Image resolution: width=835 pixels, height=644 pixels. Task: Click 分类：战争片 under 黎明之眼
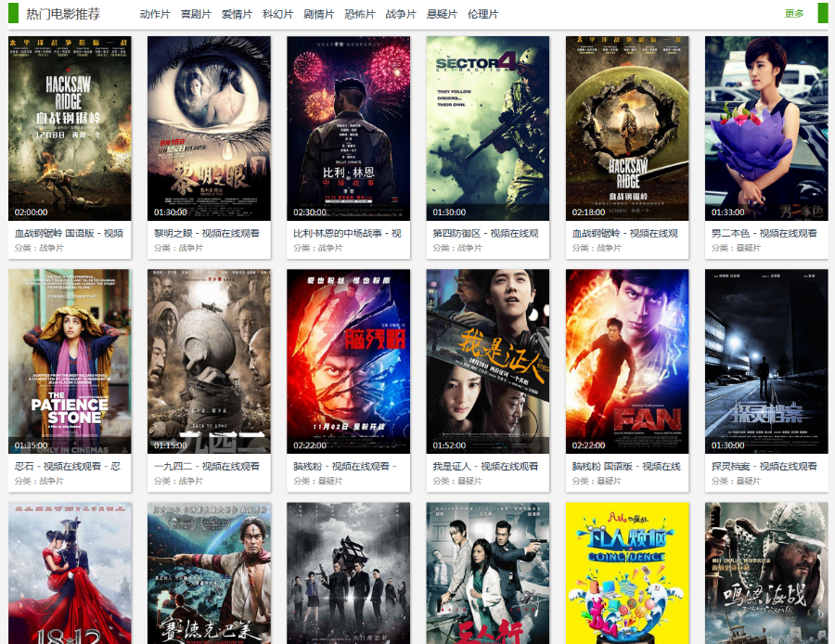point(178,248)
